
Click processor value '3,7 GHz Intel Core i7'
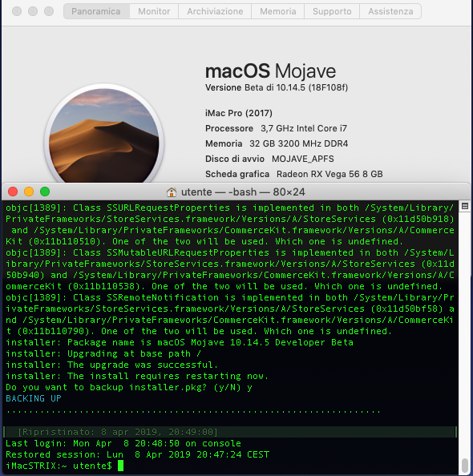coord(304,128)
